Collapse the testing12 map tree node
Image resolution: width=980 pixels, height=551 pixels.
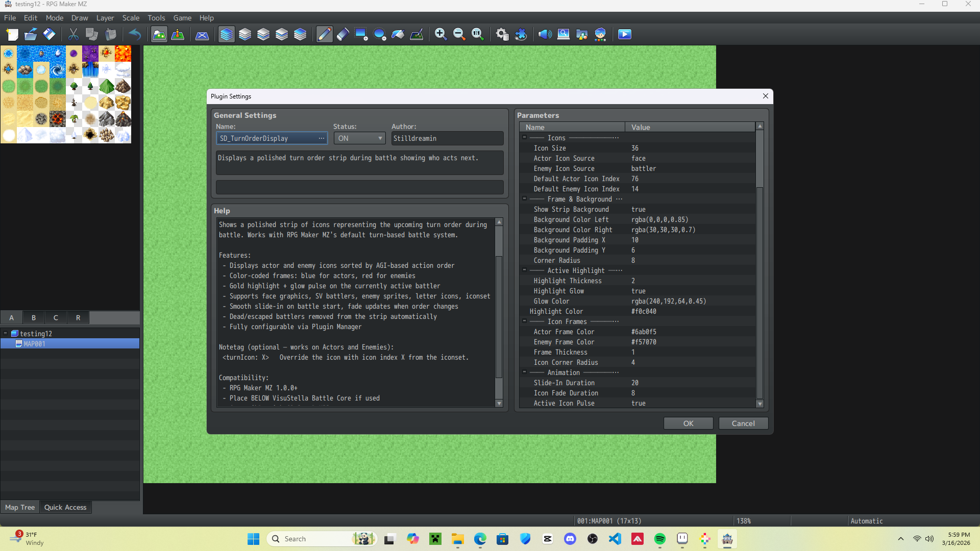6,333
